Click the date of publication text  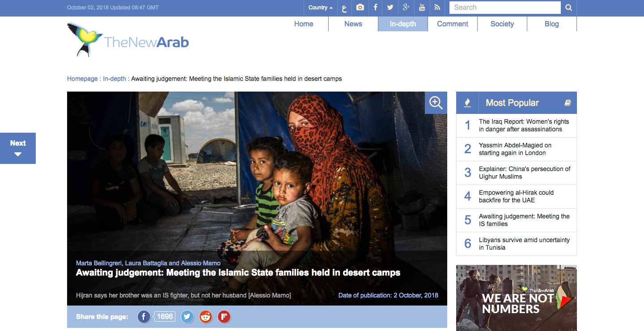tap(388, 295)
